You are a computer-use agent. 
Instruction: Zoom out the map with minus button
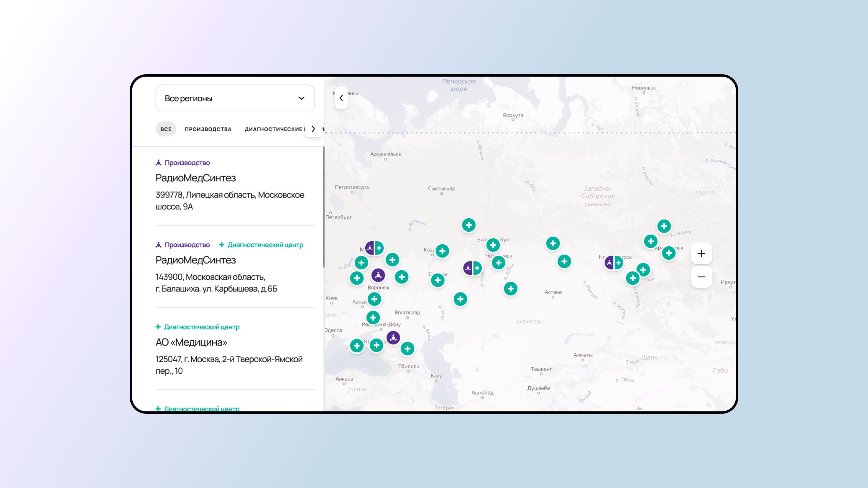(x=701, y=277)
